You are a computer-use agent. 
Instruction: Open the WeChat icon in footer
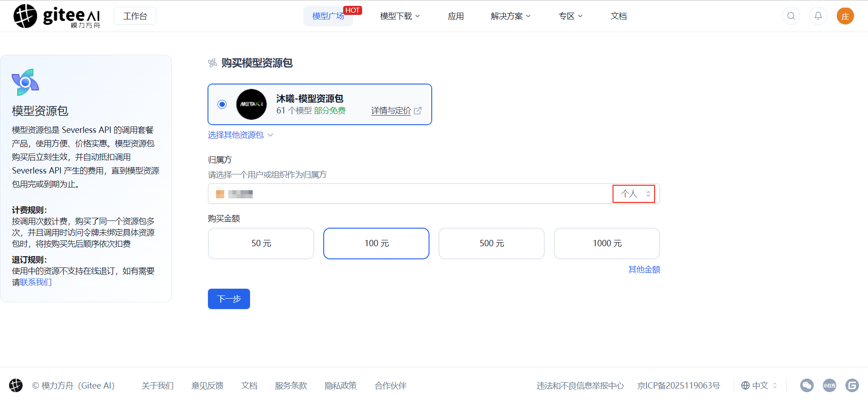click(x=807, y=385)
